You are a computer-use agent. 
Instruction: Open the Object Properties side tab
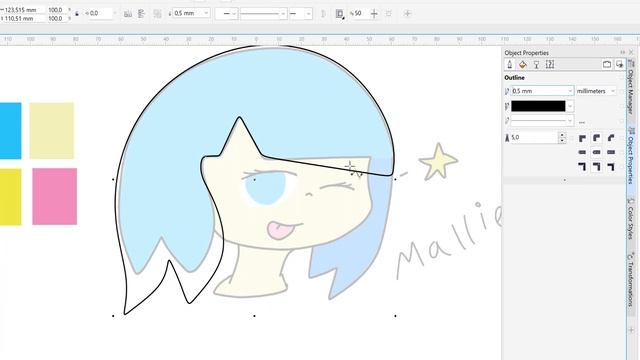point(631,156)
